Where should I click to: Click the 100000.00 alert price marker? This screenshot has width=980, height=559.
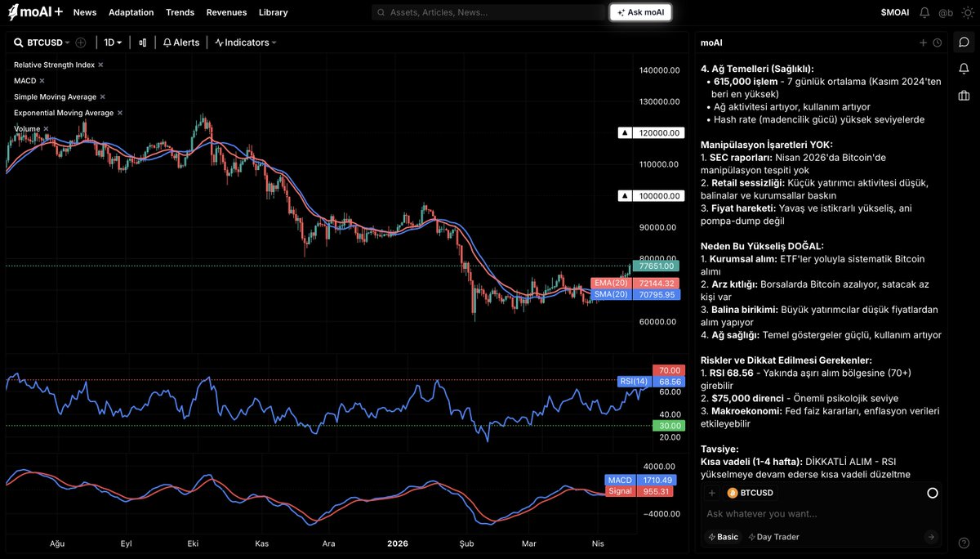(651, 196)
